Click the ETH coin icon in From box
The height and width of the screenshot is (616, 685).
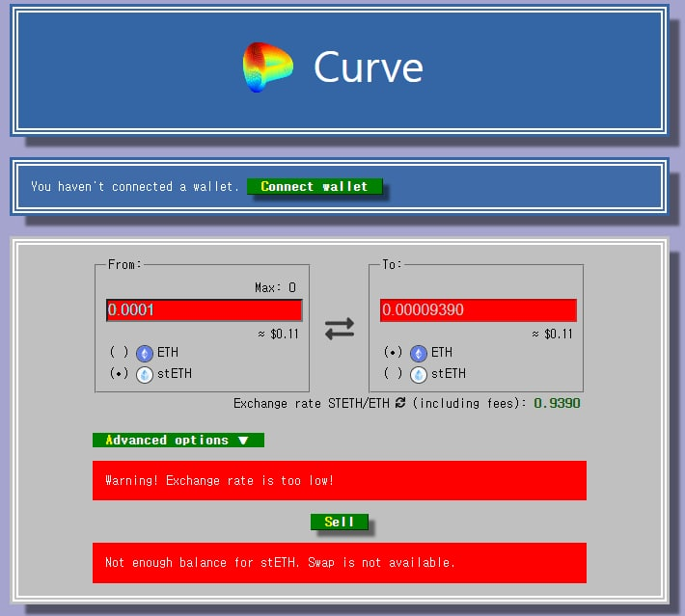click(x=145, y=353)
